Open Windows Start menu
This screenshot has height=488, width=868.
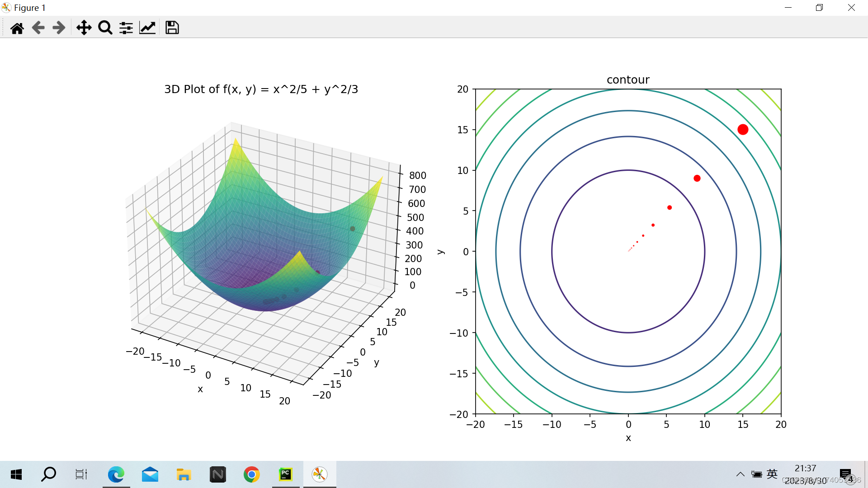point(16,474)
